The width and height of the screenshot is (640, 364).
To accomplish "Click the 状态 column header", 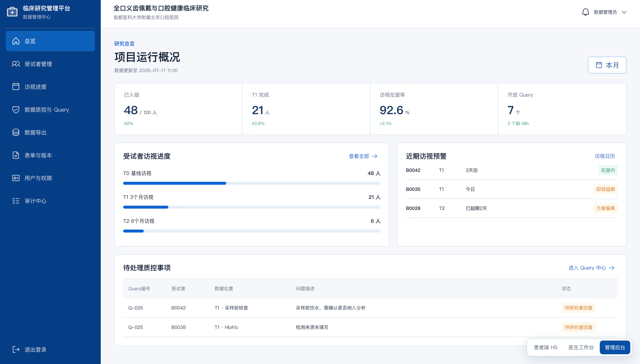I will click(566, 289).
